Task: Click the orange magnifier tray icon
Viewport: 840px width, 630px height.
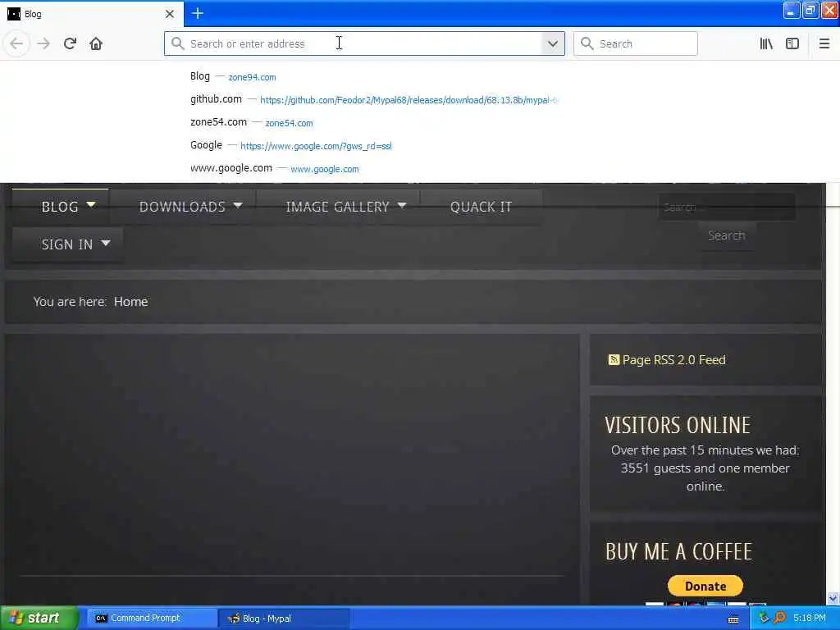Action: (779, 618)
